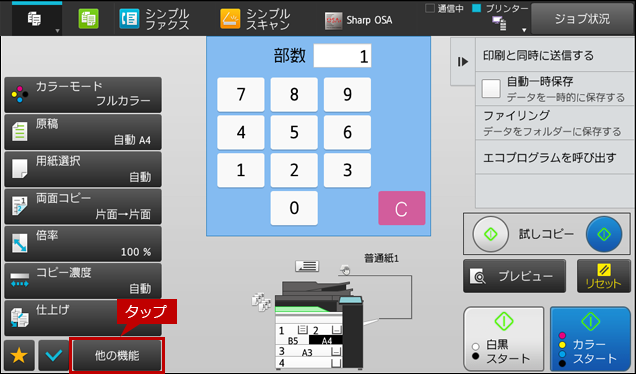The height and width of the screenshot is (374, 636).
Task: Open 他の機能 other functions
Action: click(x=117, y=355)
